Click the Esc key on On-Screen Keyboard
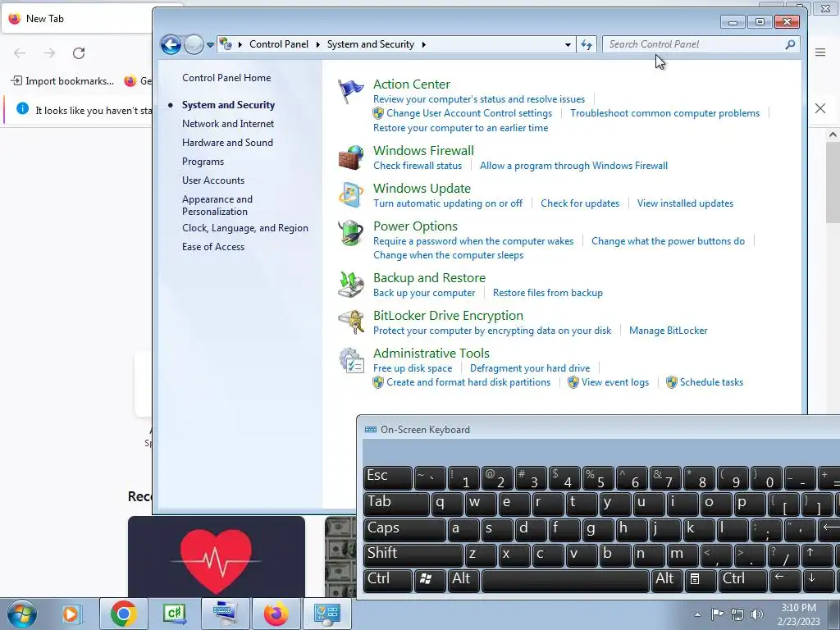 pos(388,477)
